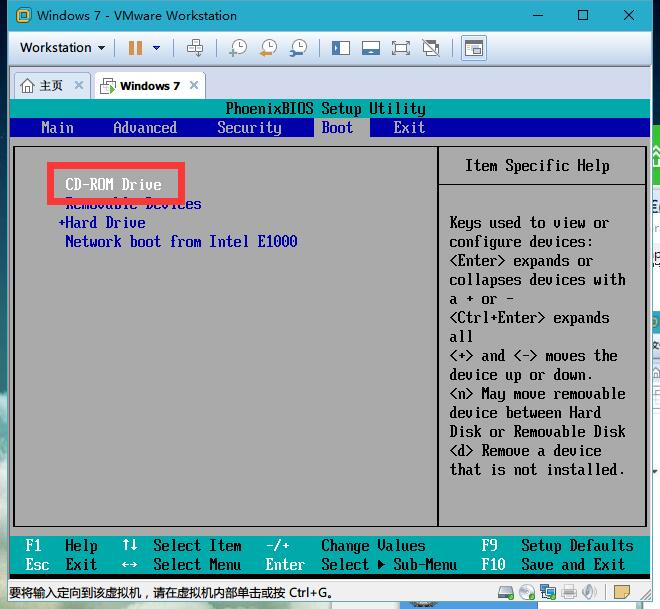This screenshot has width=660, height=609.
Task: Enter full screen mode via toolbar icon
Action: [x=401, y=47]
